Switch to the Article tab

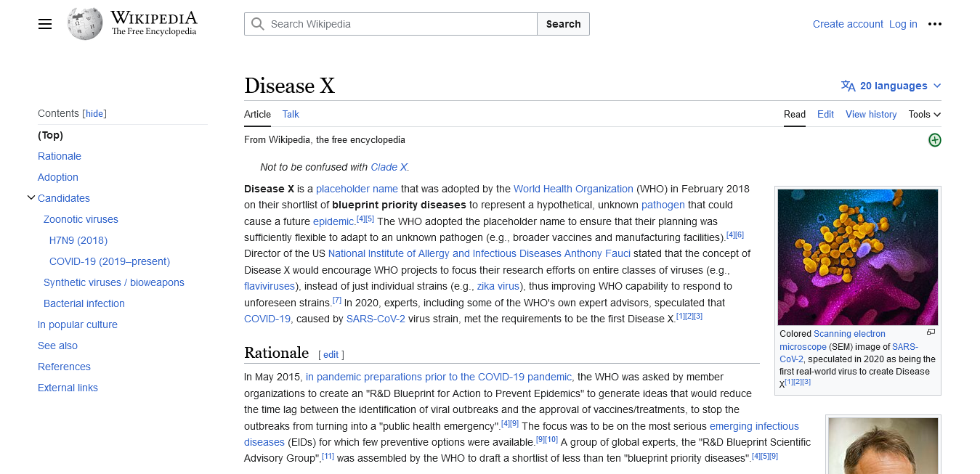(x=257, y=114)
